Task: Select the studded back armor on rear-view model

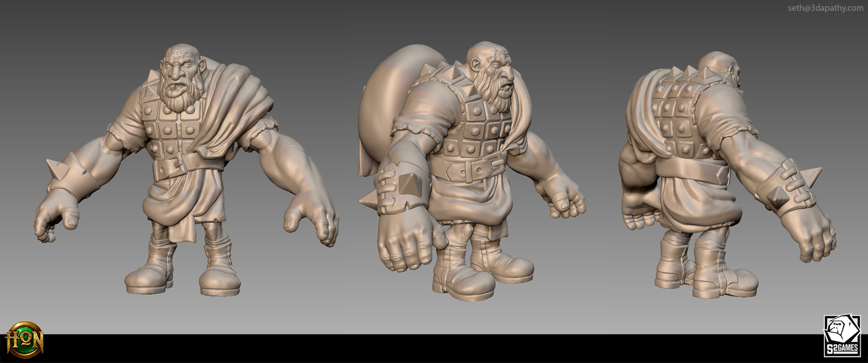Action: pyautogui.click(x=673, y=119)
